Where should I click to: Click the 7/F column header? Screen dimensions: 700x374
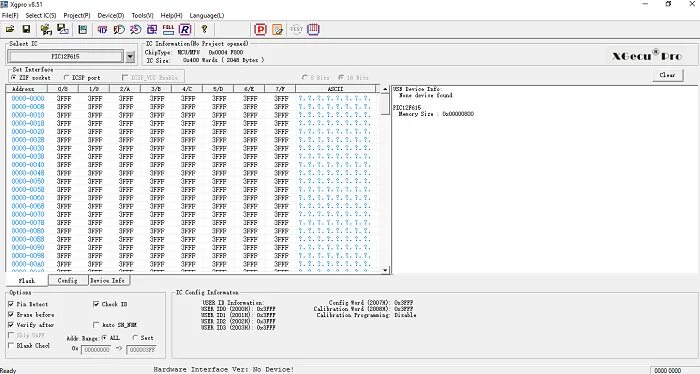click(x=280, y=89)
